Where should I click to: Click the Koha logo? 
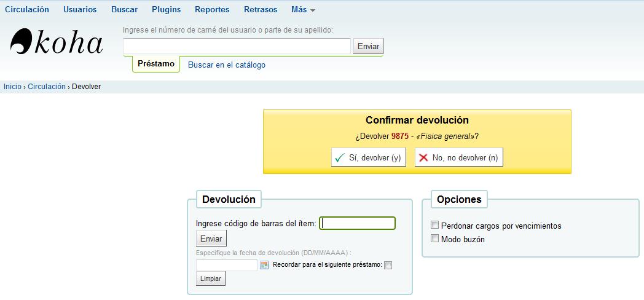tap(56, 43)
